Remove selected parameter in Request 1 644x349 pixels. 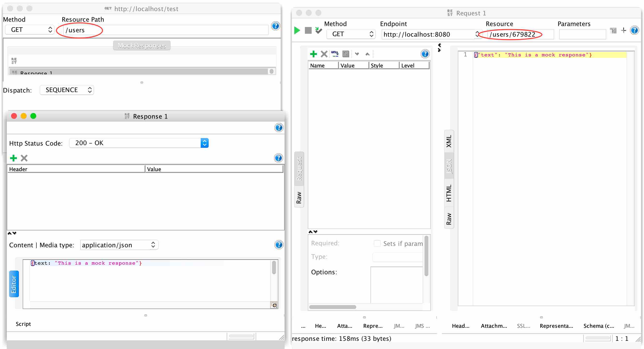pos(324,54)
